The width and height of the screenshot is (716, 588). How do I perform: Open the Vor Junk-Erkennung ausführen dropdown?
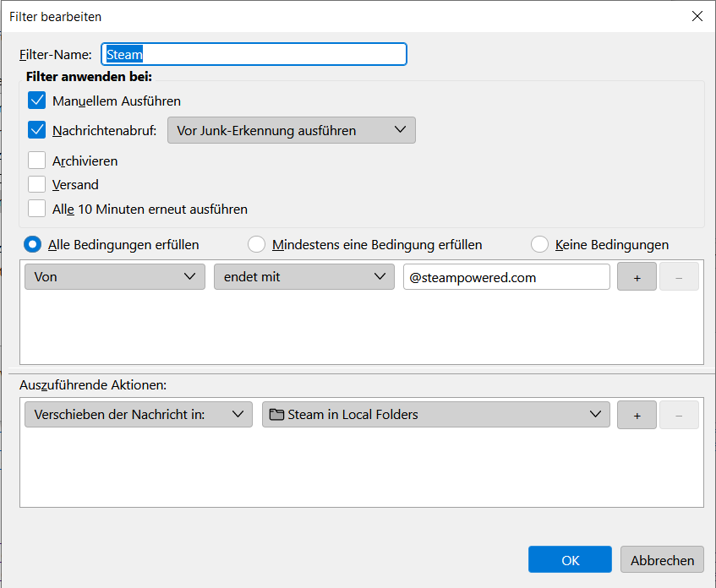[x=292, y=131]
